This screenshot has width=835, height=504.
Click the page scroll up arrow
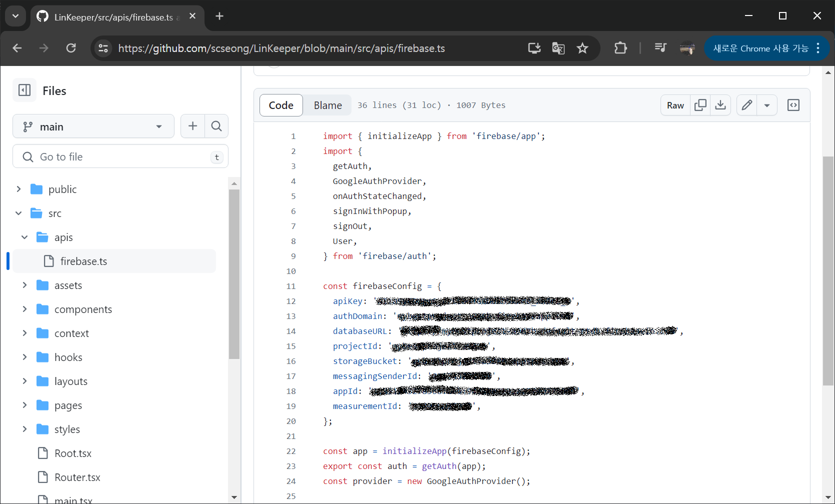[x=828, y=72]
